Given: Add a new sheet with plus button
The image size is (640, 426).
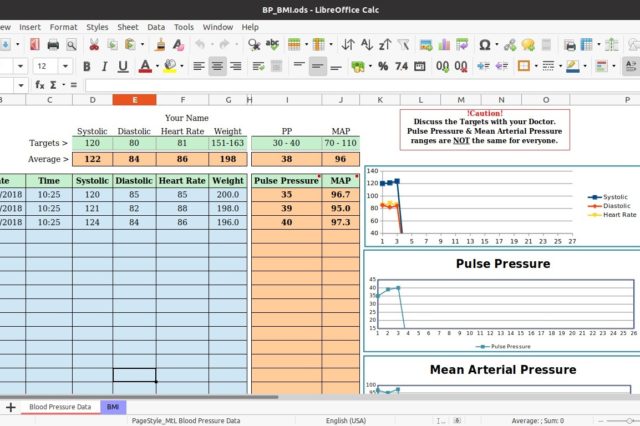Looking at the screenshot, I should click(11, 407).
